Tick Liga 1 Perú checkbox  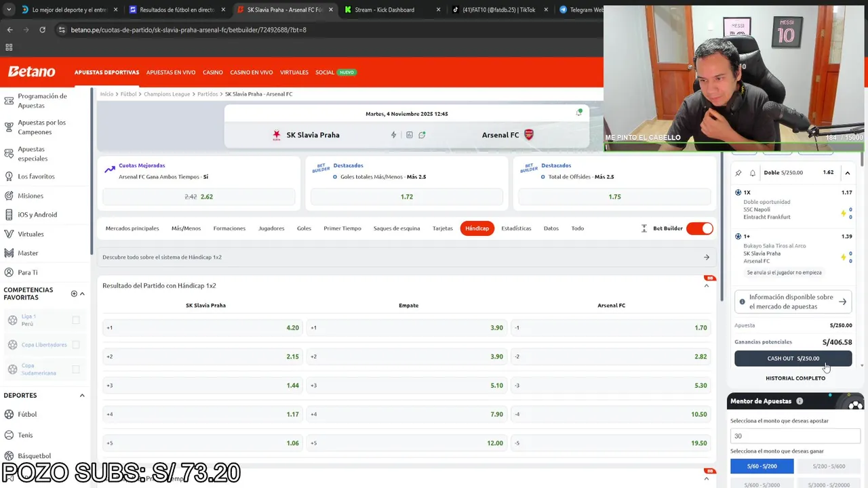click(76, 320)
